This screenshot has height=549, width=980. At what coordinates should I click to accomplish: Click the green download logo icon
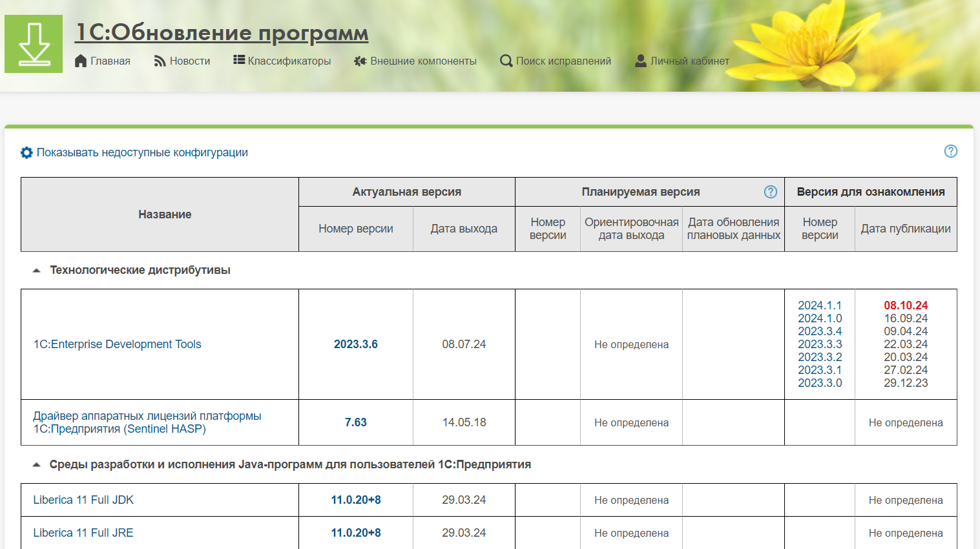(x=34, y=44)
